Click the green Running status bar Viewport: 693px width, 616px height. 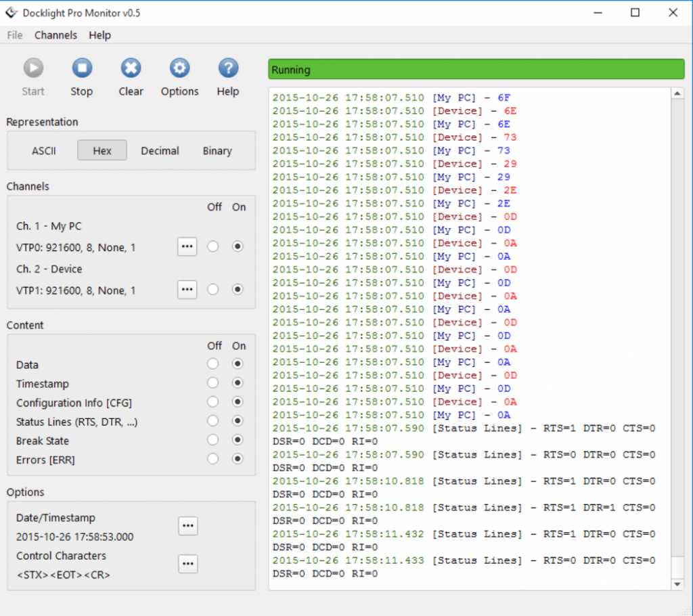(474, 69)
